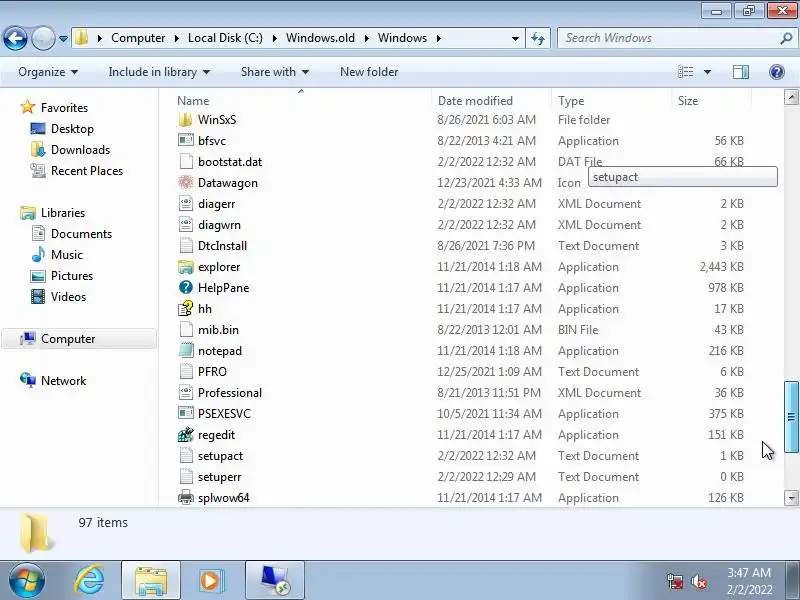Open the recent pages history arrow
The image size is (800, 600).
click(x=63, y=39)
